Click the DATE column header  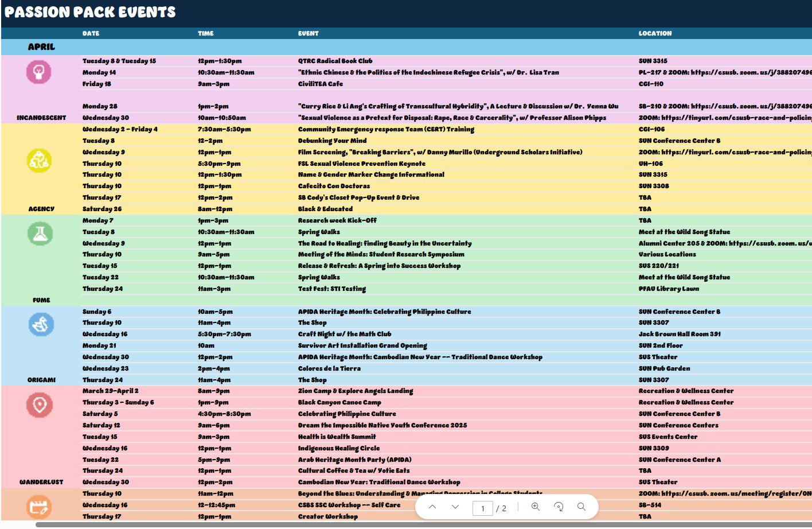click(x=91, y=33)
